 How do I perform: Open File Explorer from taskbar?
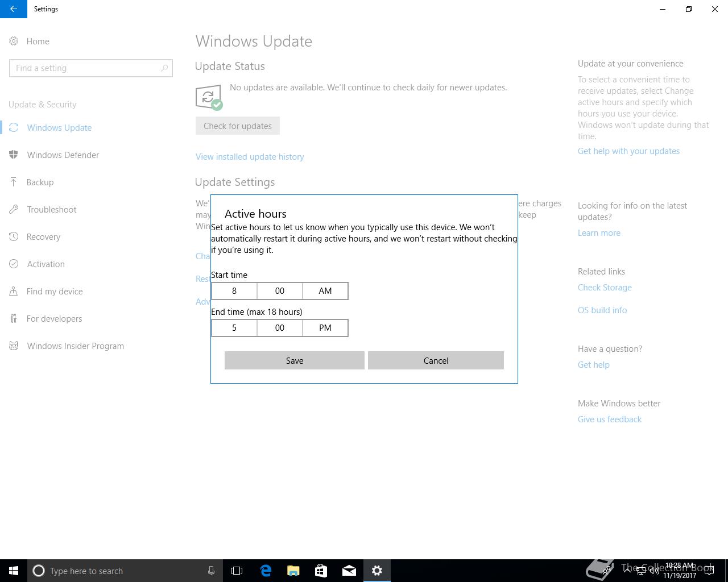coord(293,571)
